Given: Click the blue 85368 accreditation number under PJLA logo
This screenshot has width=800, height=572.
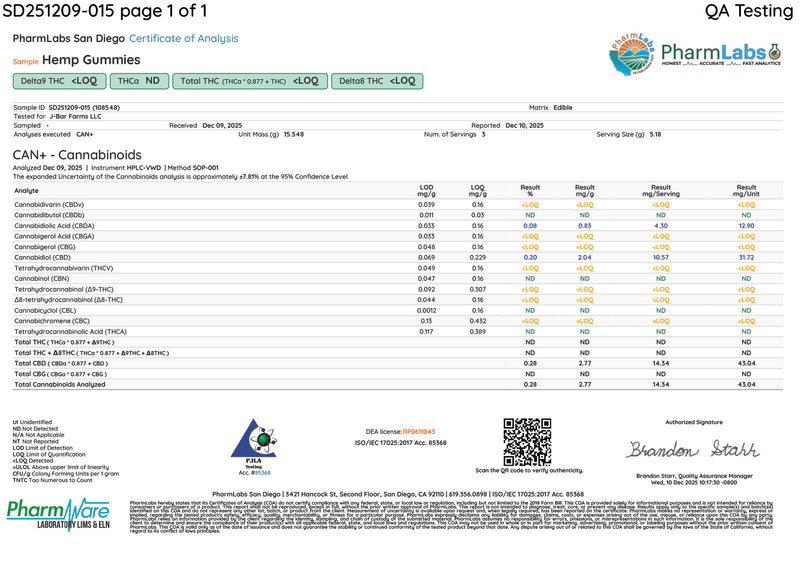Looking at the screenshot, I should [263, 472].
